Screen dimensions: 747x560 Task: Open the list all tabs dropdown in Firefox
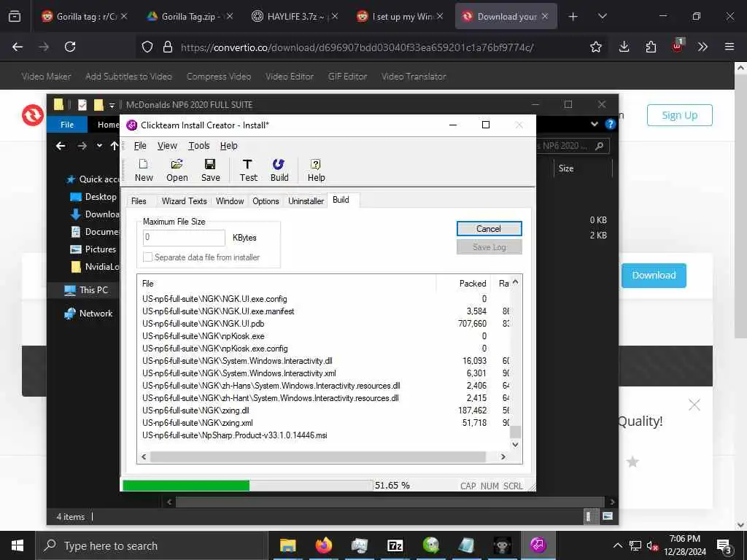tap(602, 17)
